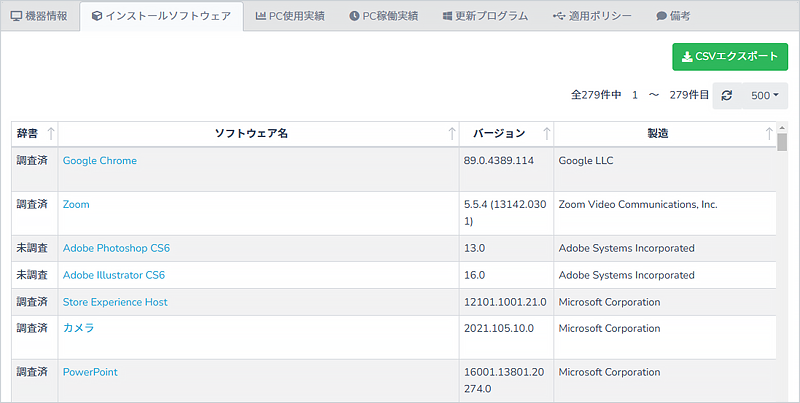Open the 適用ポリシー tab

tap(592, 16)
